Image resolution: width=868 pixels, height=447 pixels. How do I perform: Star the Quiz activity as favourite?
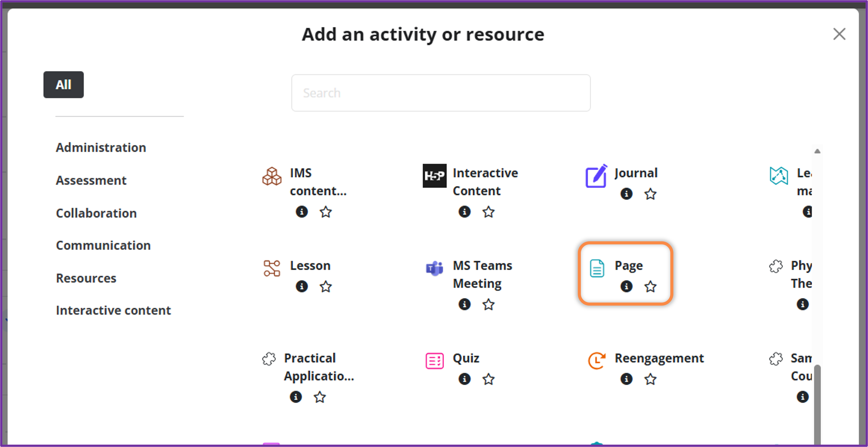point(488,379)
